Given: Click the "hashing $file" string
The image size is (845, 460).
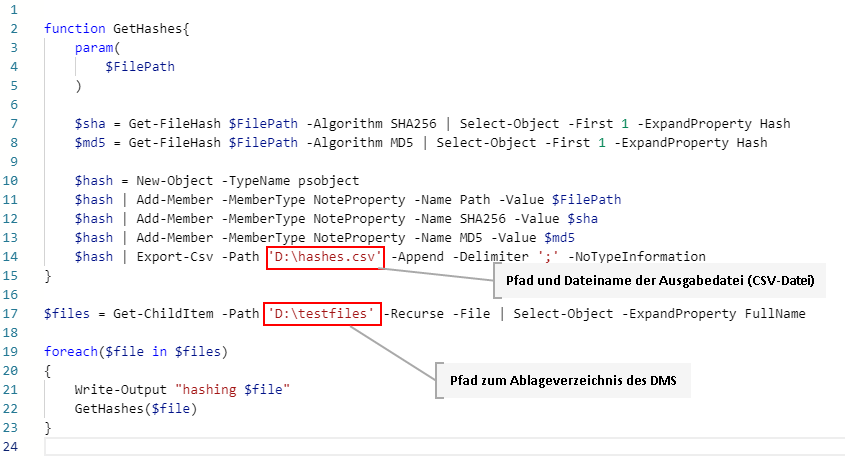Looking at the screenshot, I should pos(232,389).
